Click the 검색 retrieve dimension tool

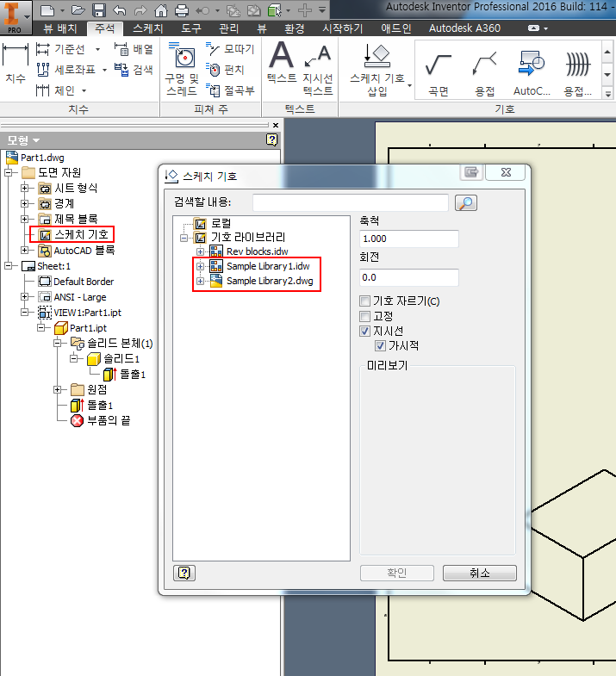pyautogui.click(x=134, y=70)
